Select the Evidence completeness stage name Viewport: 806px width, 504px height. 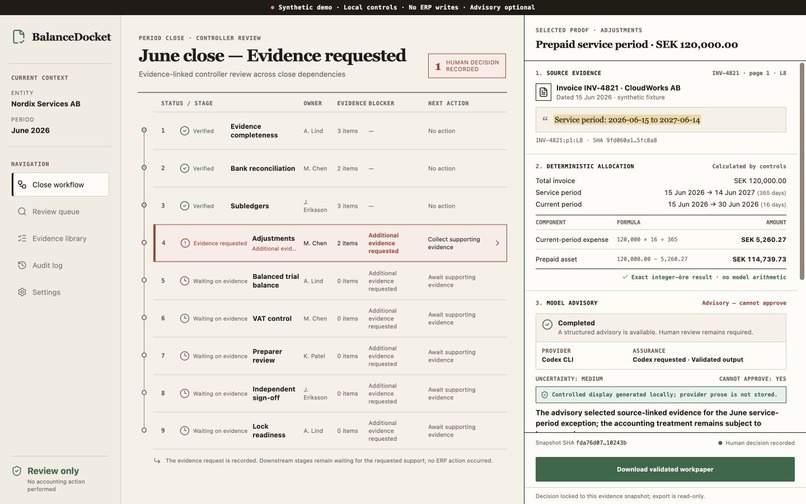tap(254, 131)
